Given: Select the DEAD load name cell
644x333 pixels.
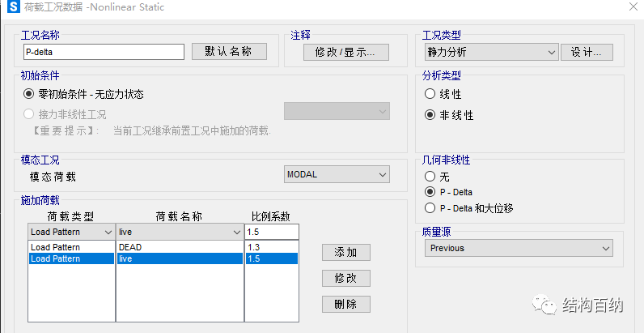Looking at the screenshot, I should pos(180,247).
